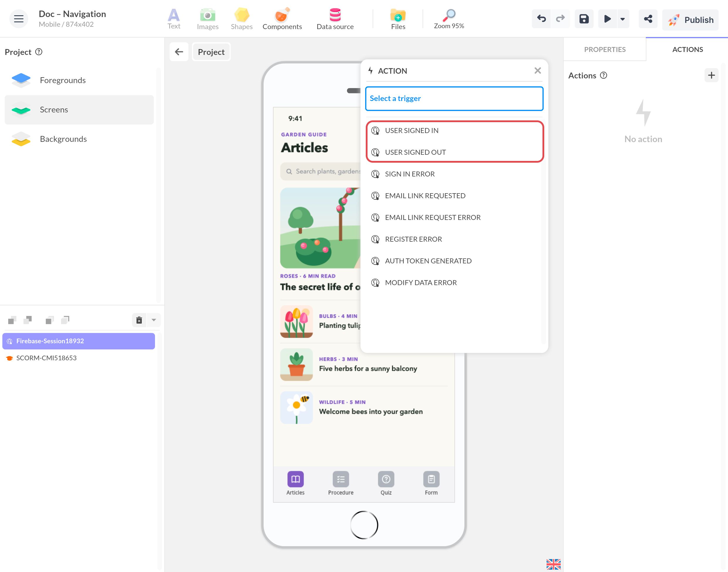
Task: Open the Images tool
Action: [x=208, y=19]
